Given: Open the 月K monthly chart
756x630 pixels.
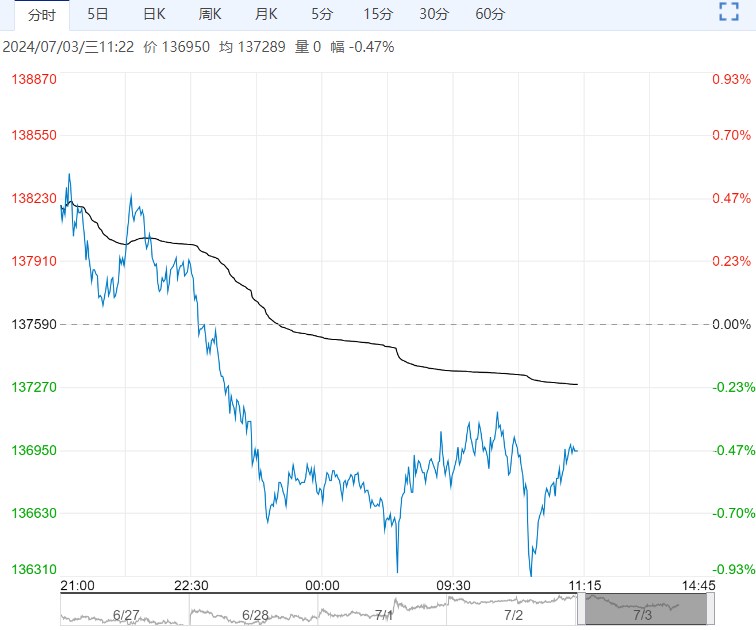Looking at the screenshot, I should pos(266,14).
